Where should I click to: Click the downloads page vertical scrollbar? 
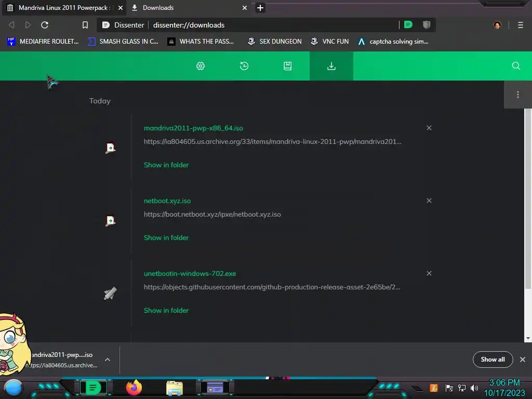(528, 199)
